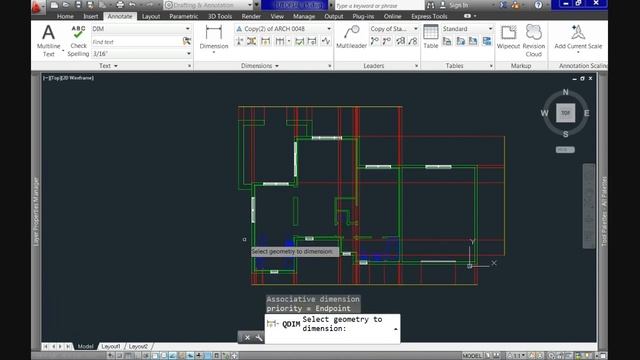This screenshot has height=360, width=640.
Task: Click the N compass direction on ViewCube
Action: pyautogui.click(x=565, y=92)
